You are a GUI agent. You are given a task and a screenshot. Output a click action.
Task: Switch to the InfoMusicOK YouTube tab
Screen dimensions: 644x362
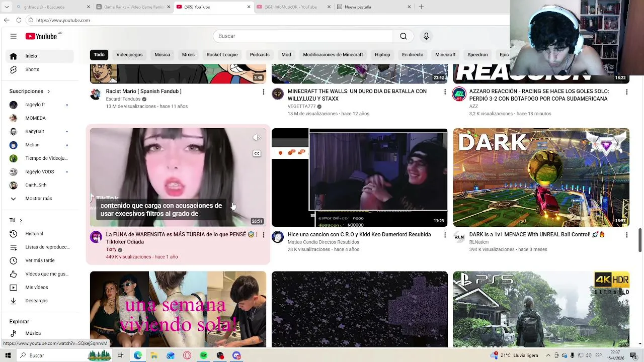pyautogui.click(x=293, y=7)
